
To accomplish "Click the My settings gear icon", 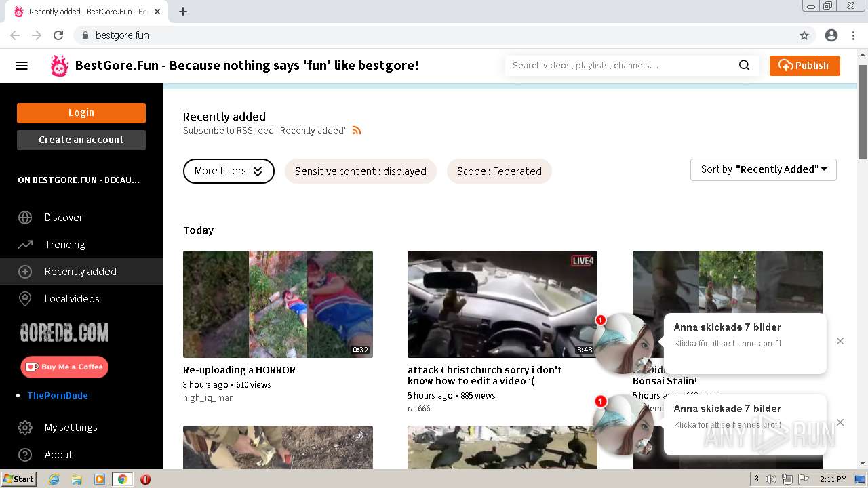I will tap(25, 428).
